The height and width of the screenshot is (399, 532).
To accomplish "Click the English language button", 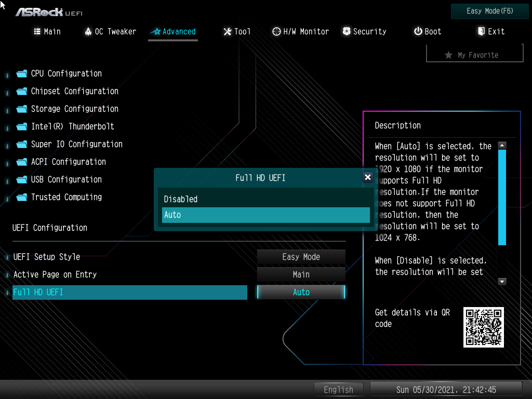I will coord(338,390).
